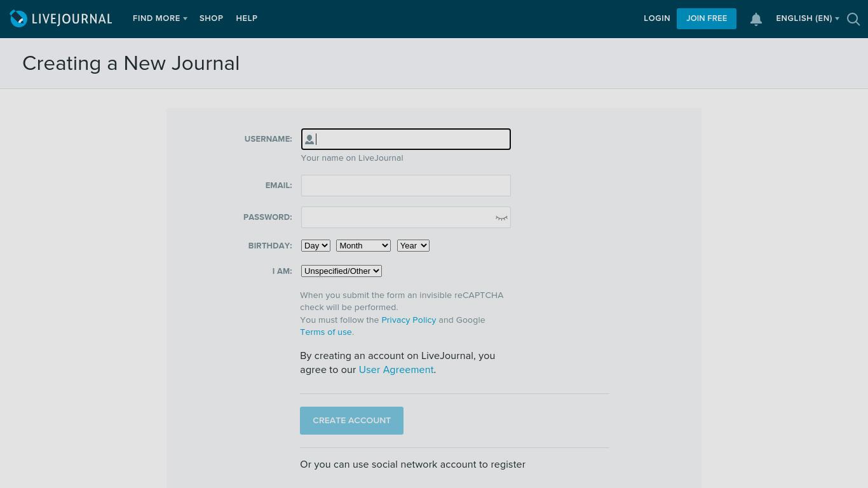This screenshot has width=868, height=488.
Task: Open the birthday Month dropdown
Action: [x=363, y=245]
